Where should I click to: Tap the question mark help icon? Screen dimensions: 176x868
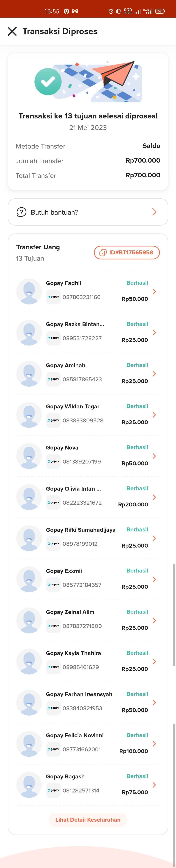coord(21,212)
